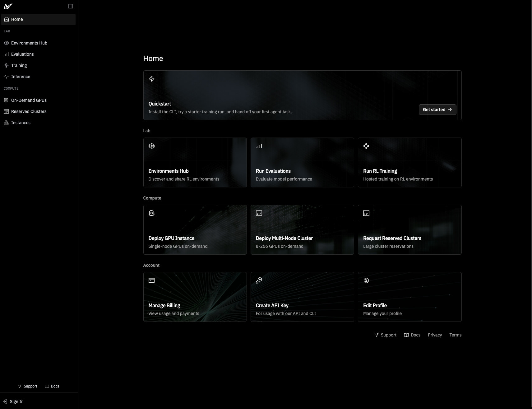
Task: Open the Environments Hub card
Action: tap(195, 162)
